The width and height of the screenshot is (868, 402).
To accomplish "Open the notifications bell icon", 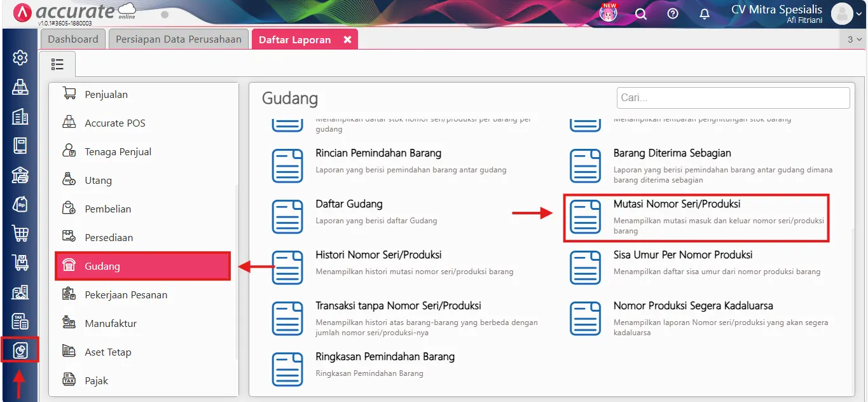I will click(704, 13).
